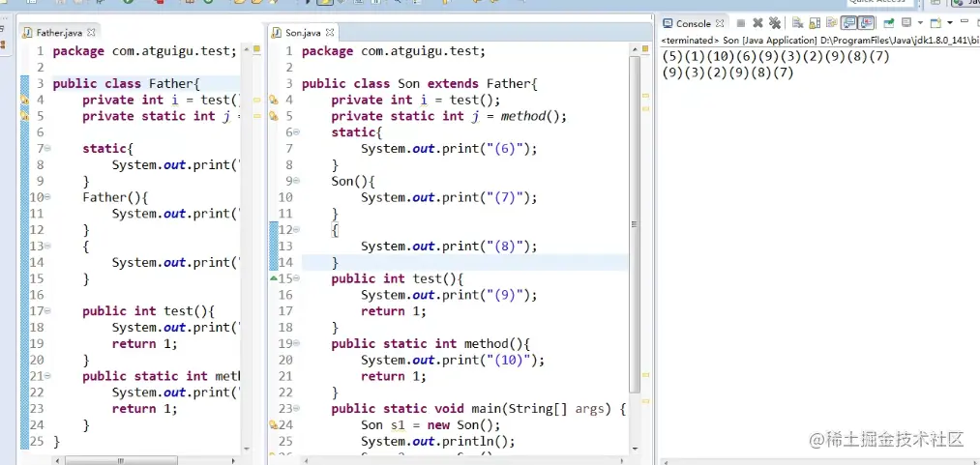Image resolution: width=980 pixels, height=465 pixels.
Task: Collapse the Father() constructor fold in Father.java
Action: (48, 197)
